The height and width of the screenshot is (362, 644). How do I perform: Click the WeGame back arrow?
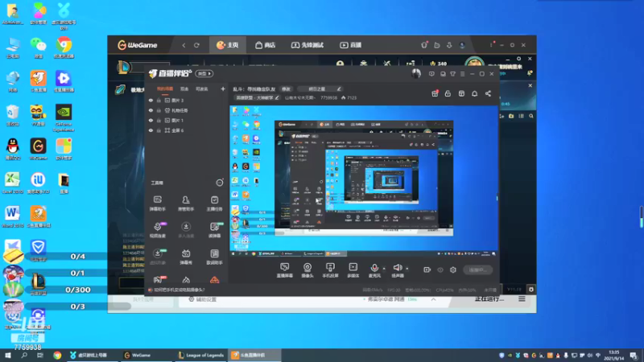[x=184, y=45]
